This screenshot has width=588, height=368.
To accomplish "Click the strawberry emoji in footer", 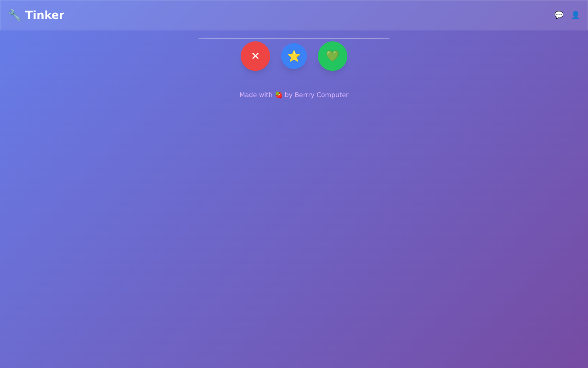I will [278, 95].
